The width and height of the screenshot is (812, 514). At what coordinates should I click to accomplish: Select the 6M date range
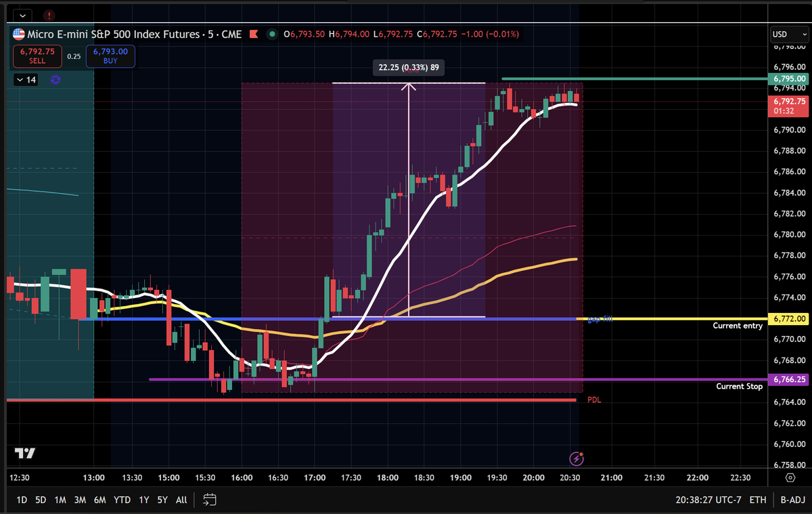click(x=100, y=500)
